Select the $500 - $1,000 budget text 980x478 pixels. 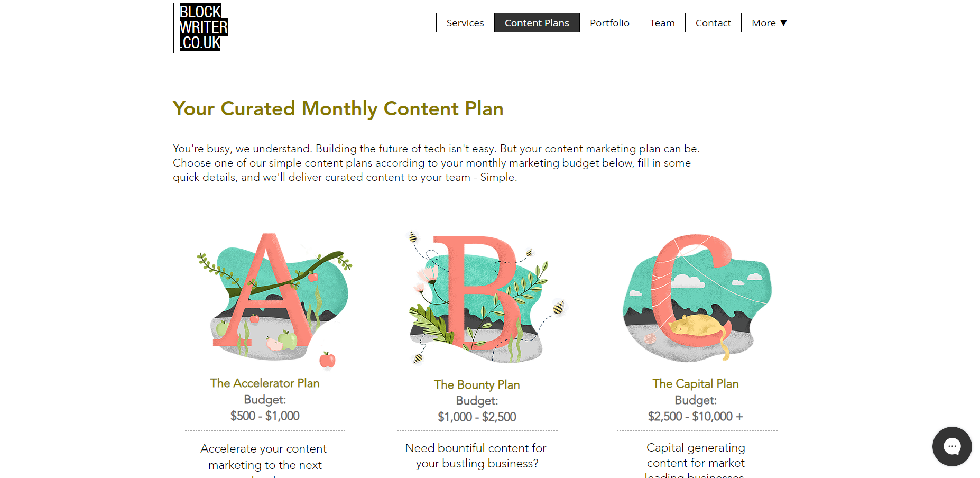click(x=264, y=416)
